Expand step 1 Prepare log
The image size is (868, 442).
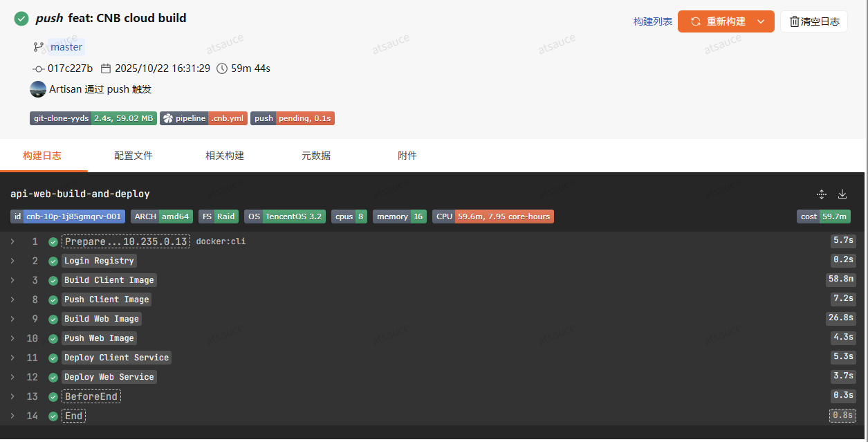12,241
